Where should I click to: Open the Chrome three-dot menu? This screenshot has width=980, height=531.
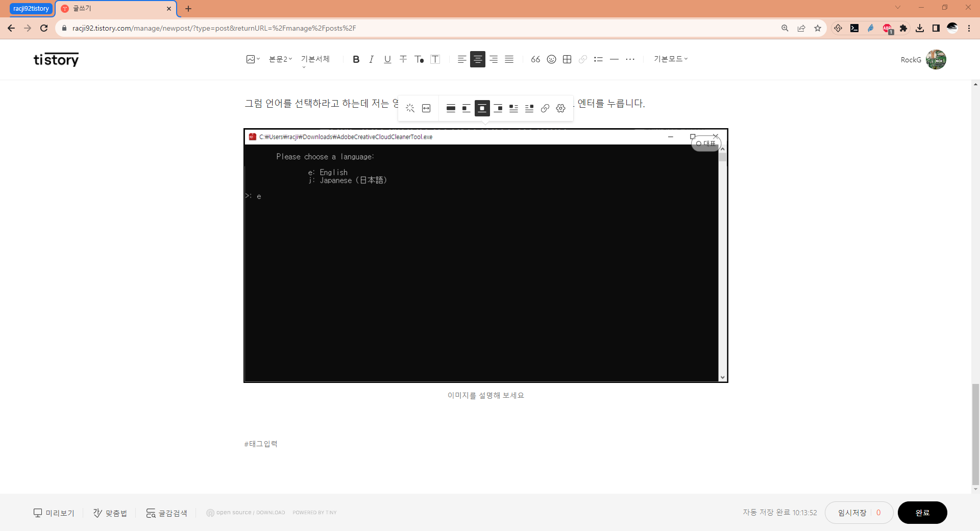(969, 28)
